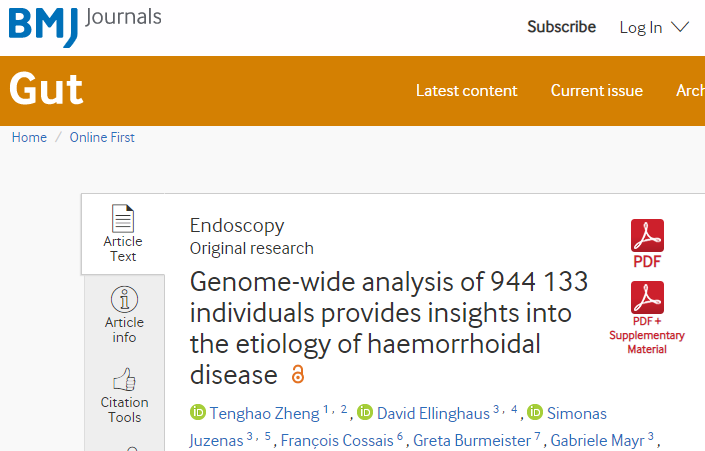Open author Greta Burmeister link

pyautogui.click(x=472, y=440)
